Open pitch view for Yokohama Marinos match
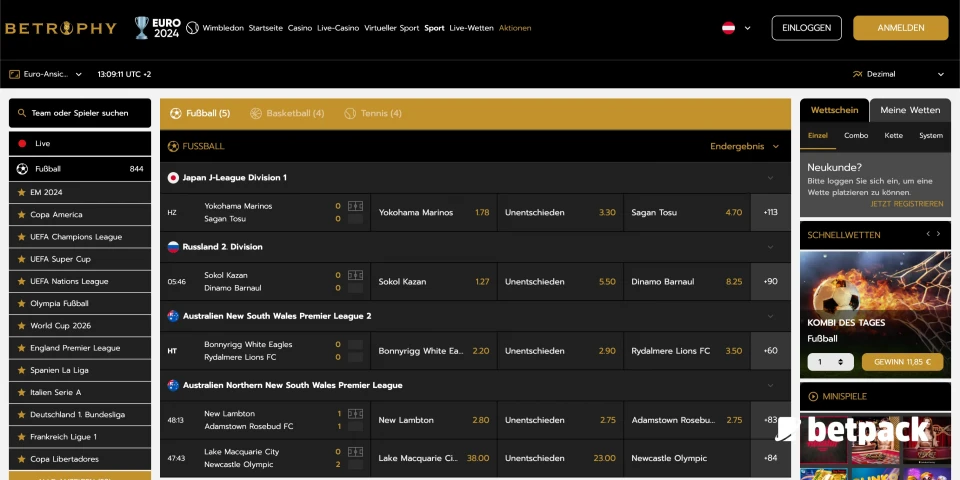The height and width of the screenshot is (480, 960). click(x=355, y=206)
